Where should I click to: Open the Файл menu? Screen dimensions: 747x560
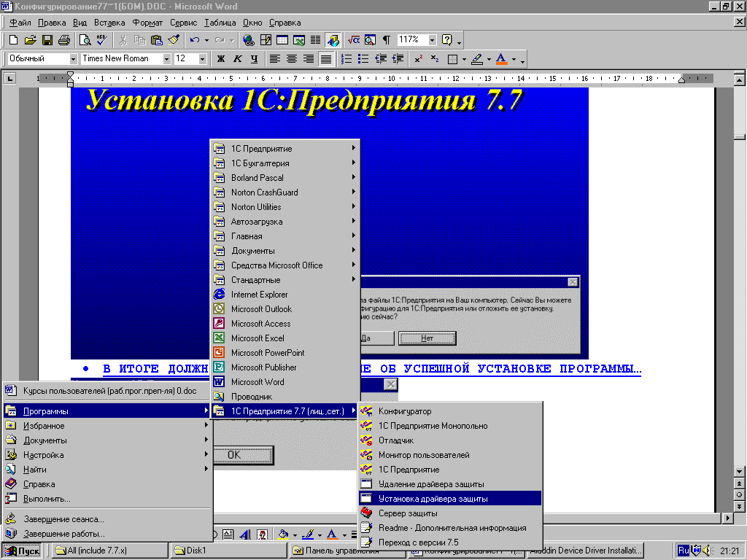click(x=20, y=23)
